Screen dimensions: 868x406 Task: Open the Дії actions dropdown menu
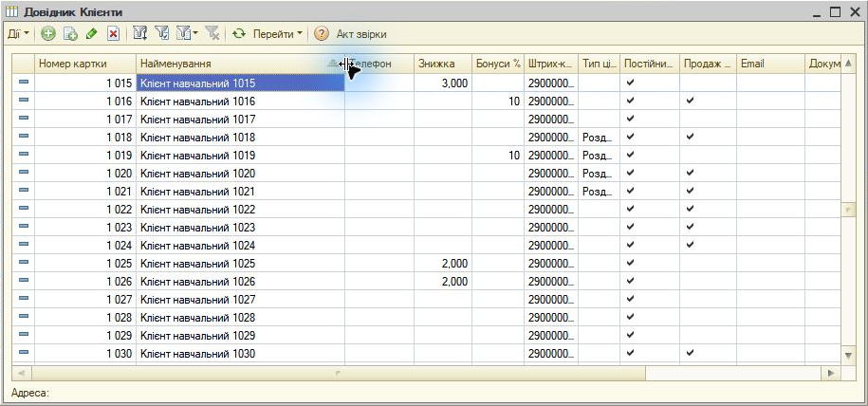[x=18, y=34]
